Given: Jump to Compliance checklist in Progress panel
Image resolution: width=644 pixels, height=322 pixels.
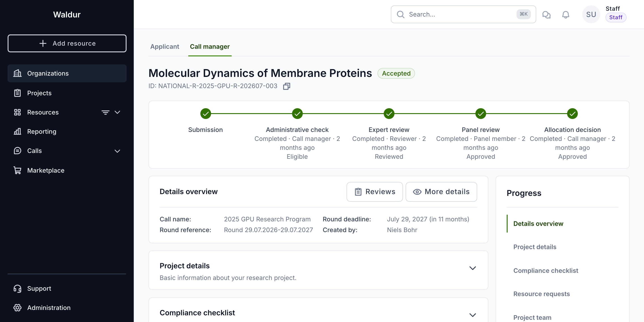Looking at the screenshot, I should pos(546,271).
